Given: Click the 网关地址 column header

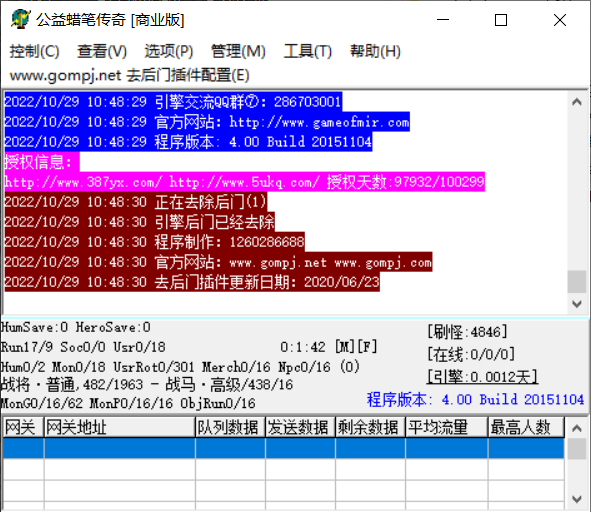Looking at the screenshot, I should coord(120,427).
